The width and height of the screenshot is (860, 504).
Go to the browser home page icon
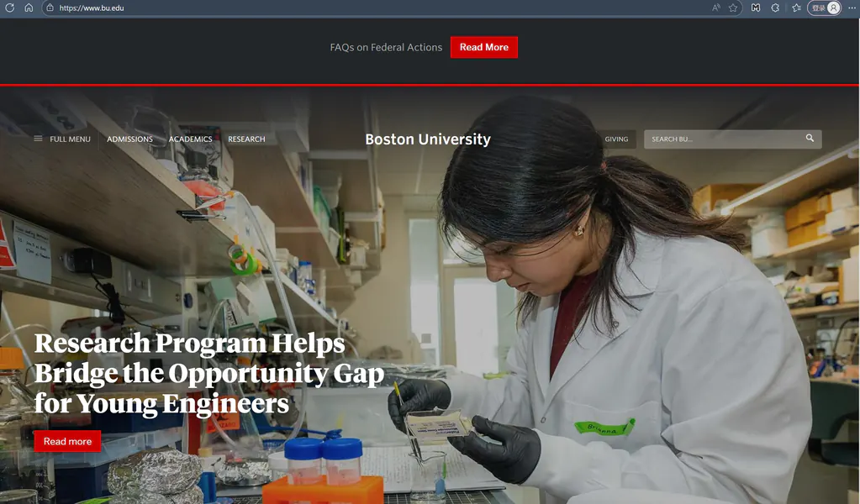pos(29,8)
